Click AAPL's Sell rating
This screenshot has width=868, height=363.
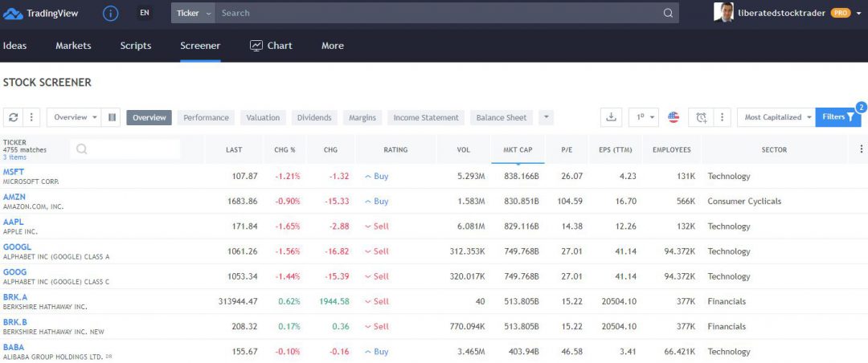click(x=376, y=226)
